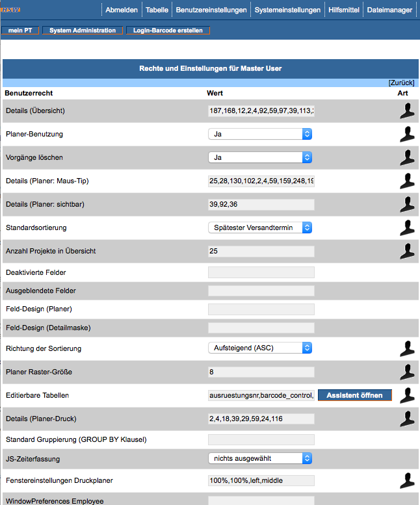Click the Feld-Design (Planer) input field

261,309
